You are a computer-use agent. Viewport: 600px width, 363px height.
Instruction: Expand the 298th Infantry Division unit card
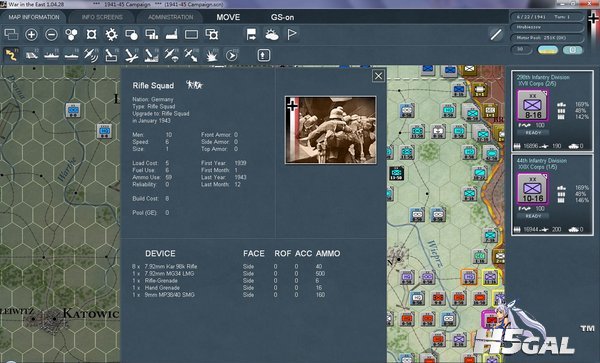[553, 111]
